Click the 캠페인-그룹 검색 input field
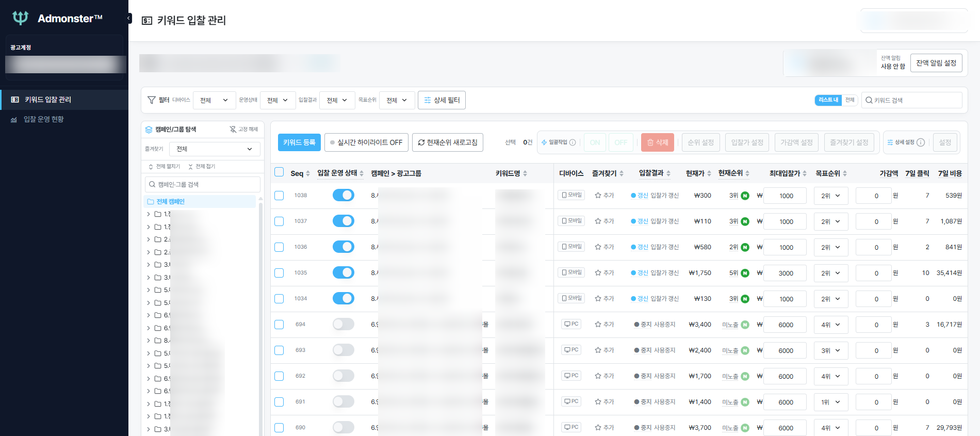The width and height of the screenshot is (980, 436). pos(203,184)
